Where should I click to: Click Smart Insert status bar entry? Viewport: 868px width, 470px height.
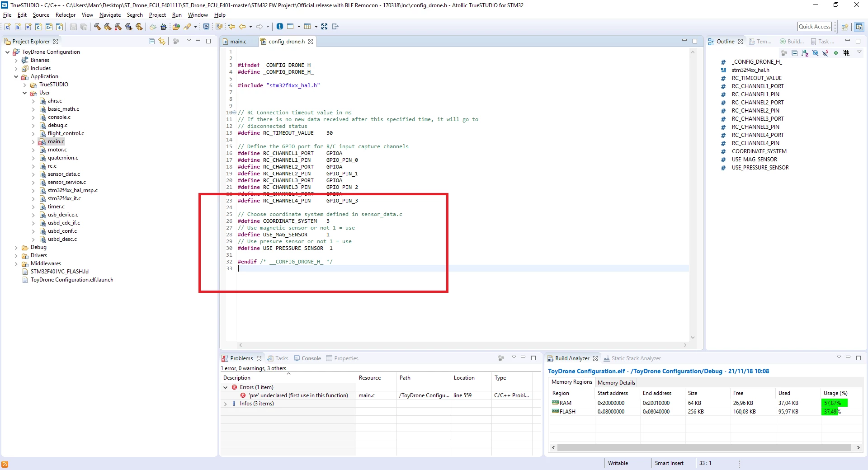coord(669,463)
